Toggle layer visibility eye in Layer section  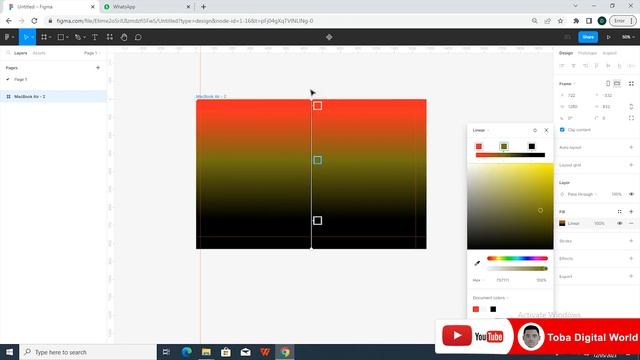pyautogui.click(x=631, y=194)
